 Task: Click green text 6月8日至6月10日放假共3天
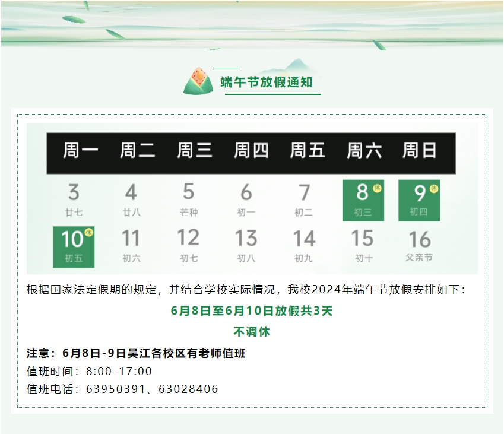point(252,311)
